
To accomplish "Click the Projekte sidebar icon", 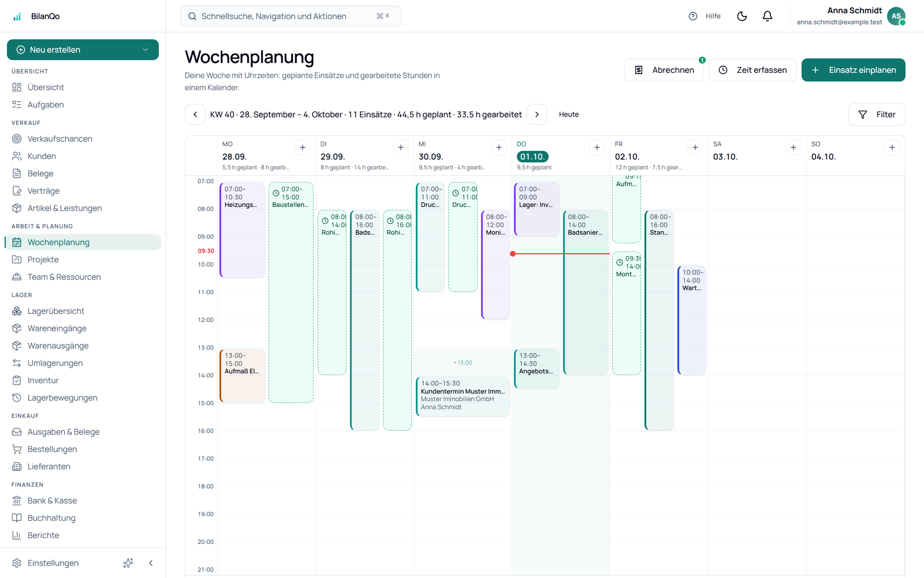I will point(17,260).
